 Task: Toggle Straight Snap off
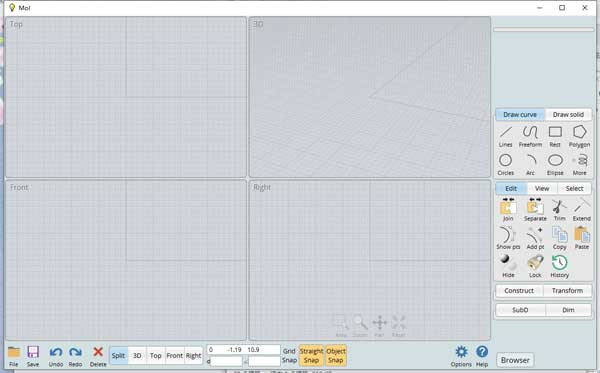click(311, 355)
